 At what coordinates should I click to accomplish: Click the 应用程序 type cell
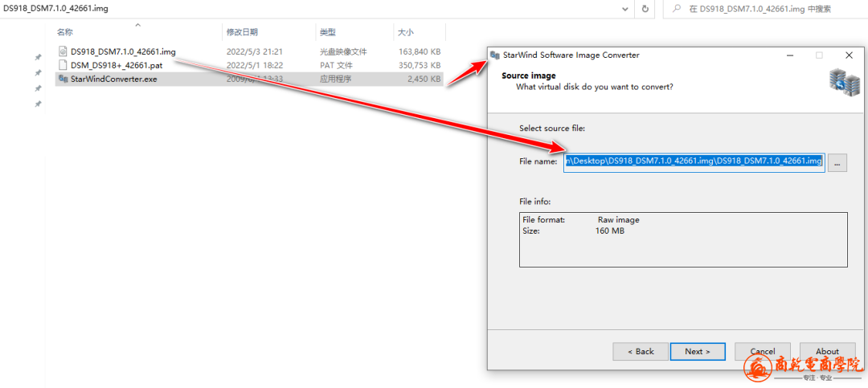335,80
